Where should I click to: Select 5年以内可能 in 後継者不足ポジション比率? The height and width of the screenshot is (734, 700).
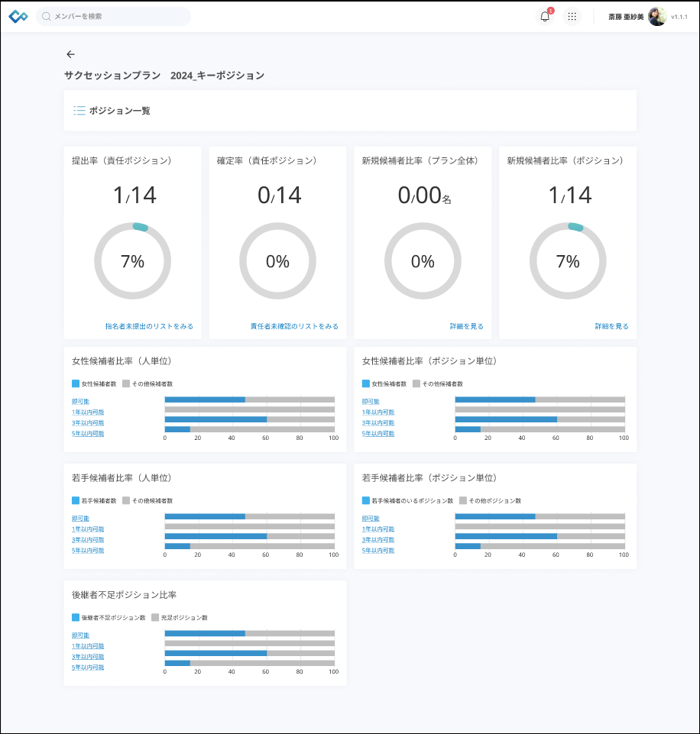pyautogui.click(x=88, y=667)
